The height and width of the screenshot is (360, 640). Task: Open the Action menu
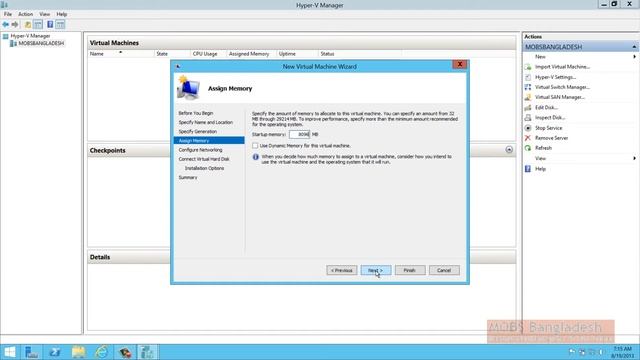[x=25, y=14]
